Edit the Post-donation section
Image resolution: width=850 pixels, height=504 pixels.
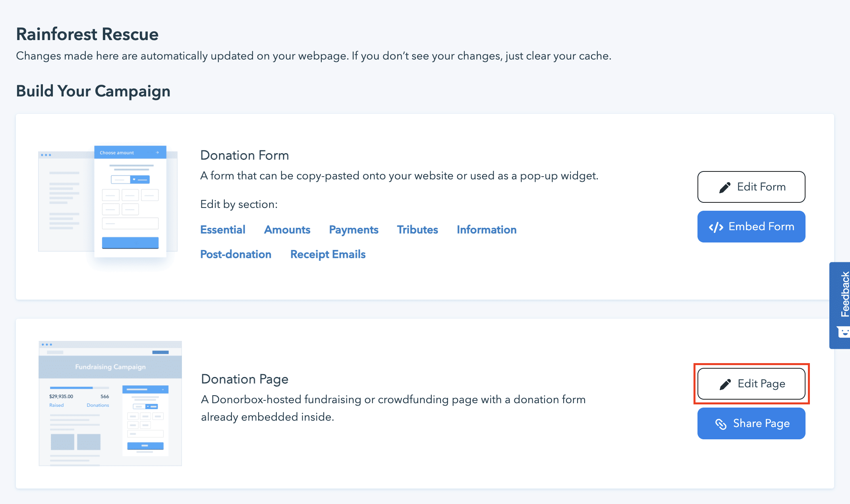click(x=236, y=254)
